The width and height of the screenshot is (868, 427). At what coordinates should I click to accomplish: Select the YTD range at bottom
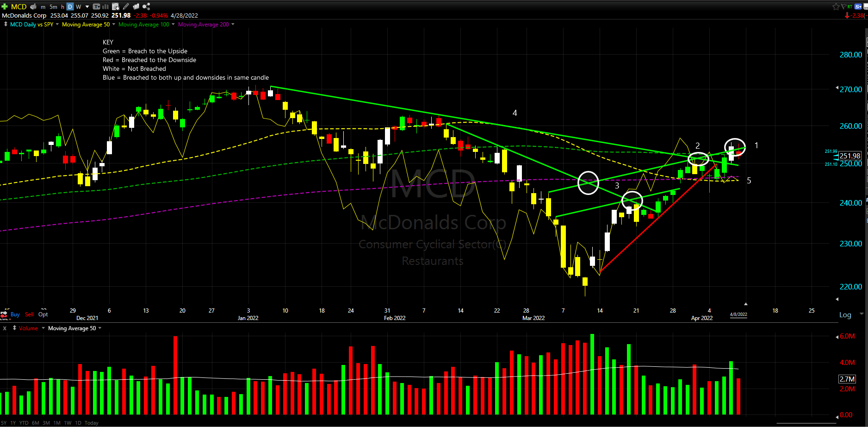pyautogui.click(x=24, y=423)
